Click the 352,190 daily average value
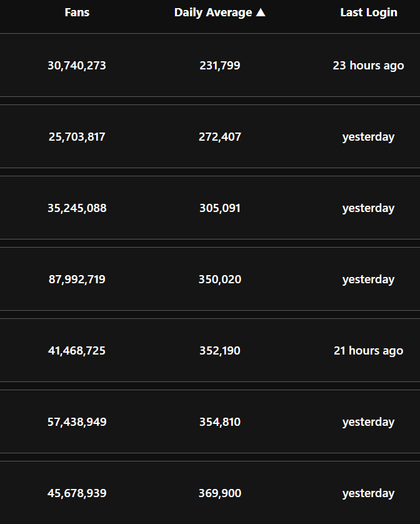This screenshot has height=524, width=420. point(219,350)
